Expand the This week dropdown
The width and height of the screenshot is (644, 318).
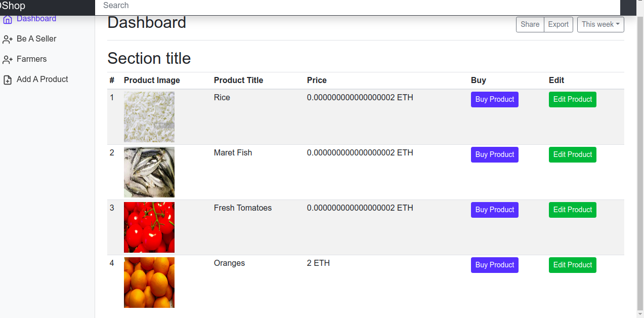[x=600, y=24]
